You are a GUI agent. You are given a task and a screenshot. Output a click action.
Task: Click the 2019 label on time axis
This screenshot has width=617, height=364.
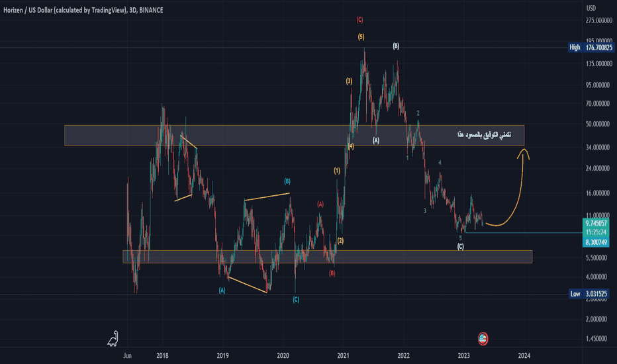(x=222, y=356)
